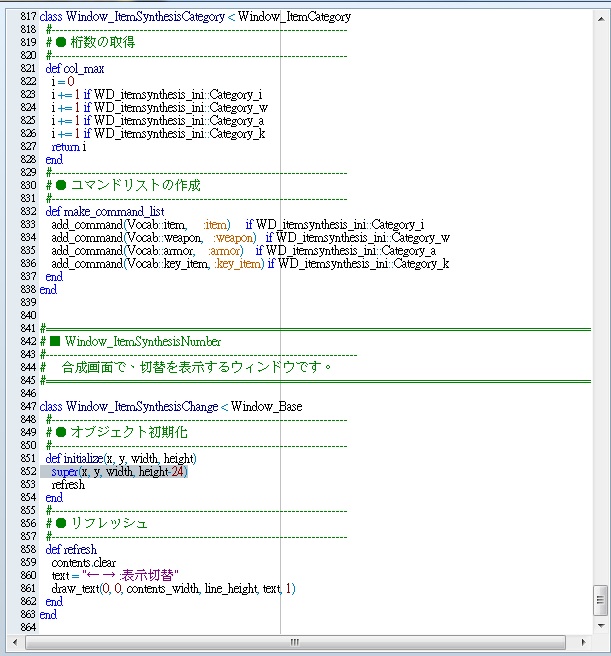
Task: Click the 'refresh' call on line 853
Action: click(68, 484)
